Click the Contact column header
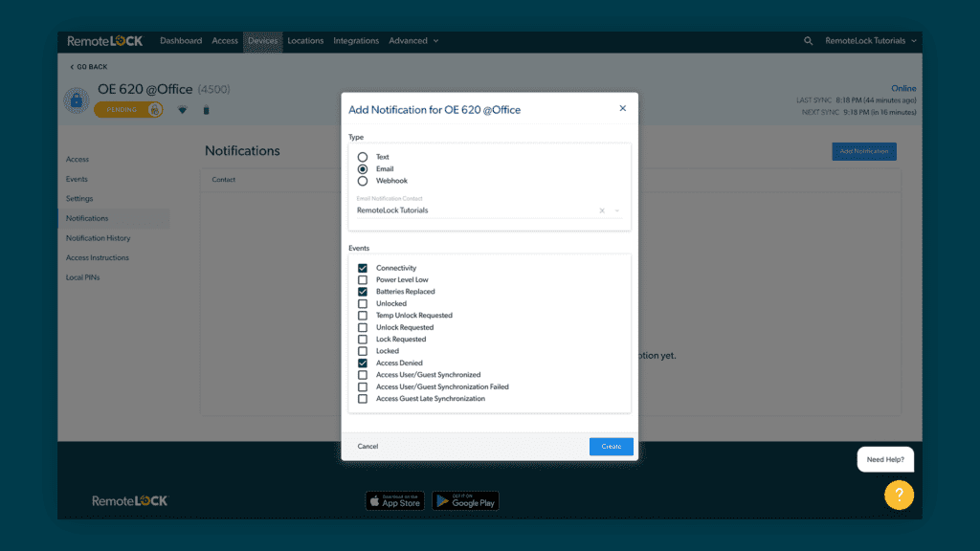 point(224,179)
